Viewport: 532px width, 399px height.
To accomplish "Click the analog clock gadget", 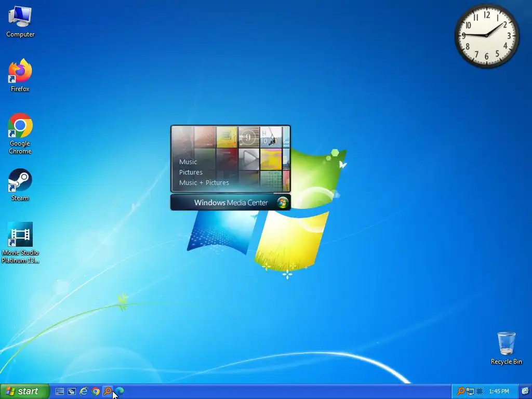I will pos(486,36).
